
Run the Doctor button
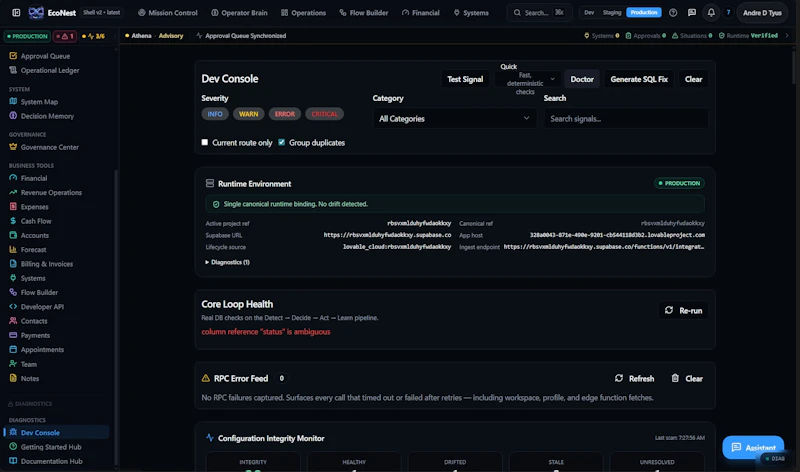point(582,79)
